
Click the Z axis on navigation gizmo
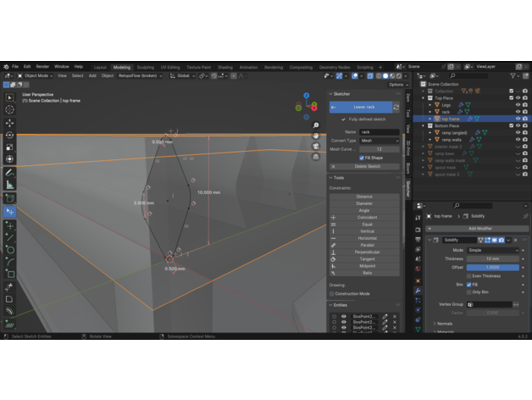pyautogui.click(x=307, y=96)
